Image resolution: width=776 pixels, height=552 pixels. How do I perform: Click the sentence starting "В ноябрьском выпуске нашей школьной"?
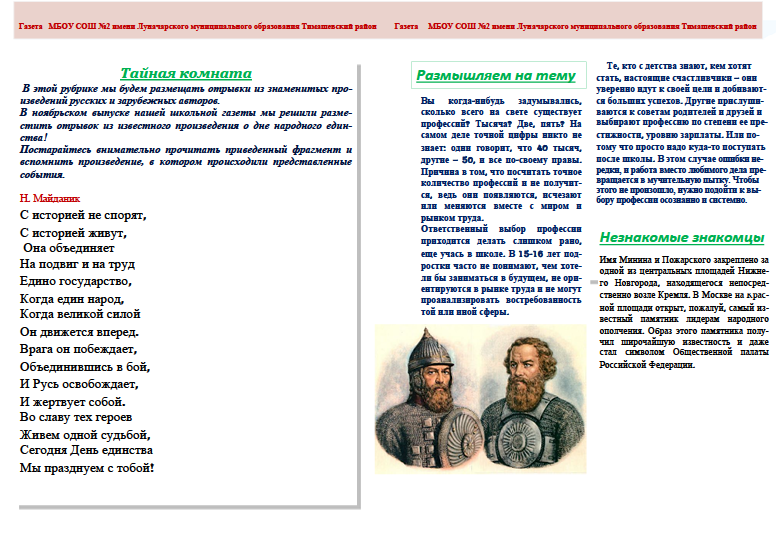click(186, 125)
